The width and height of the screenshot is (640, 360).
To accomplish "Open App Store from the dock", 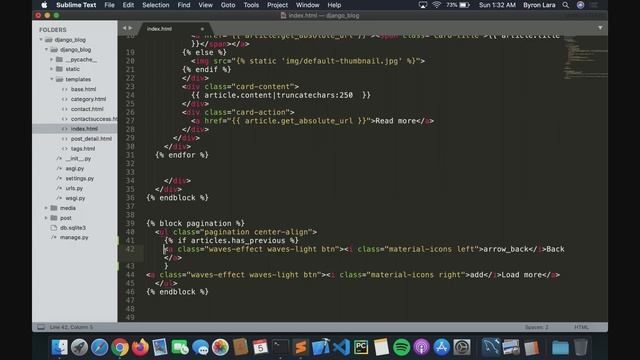I will (x=442, y=347).
